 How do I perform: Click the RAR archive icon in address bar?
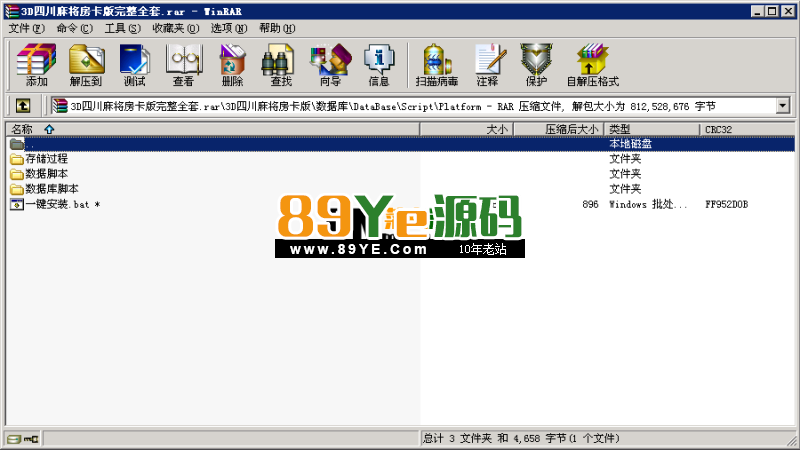pos(60,106)
